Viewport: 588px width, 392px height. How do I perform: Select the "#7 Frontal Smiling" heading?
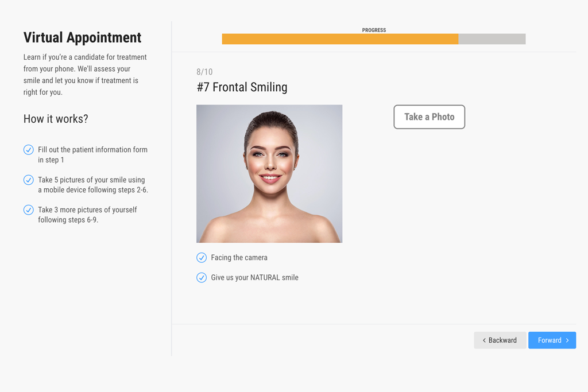tap(242, 87)
